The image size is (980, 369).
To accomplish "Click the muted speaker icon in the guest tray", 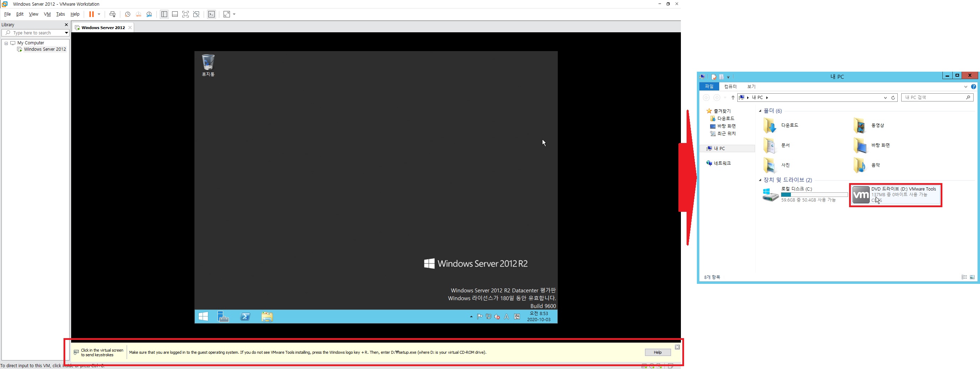I will coord(497,316).
